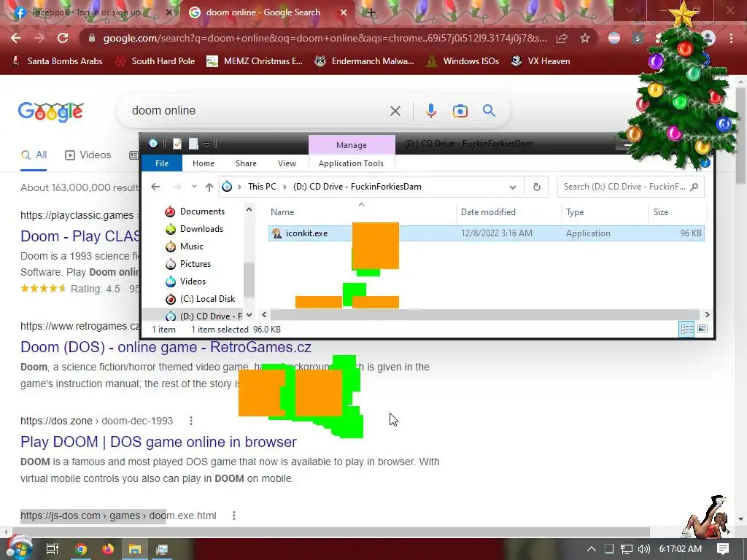Start voice search with the microphone icon
747x560 pixels.
430,111
